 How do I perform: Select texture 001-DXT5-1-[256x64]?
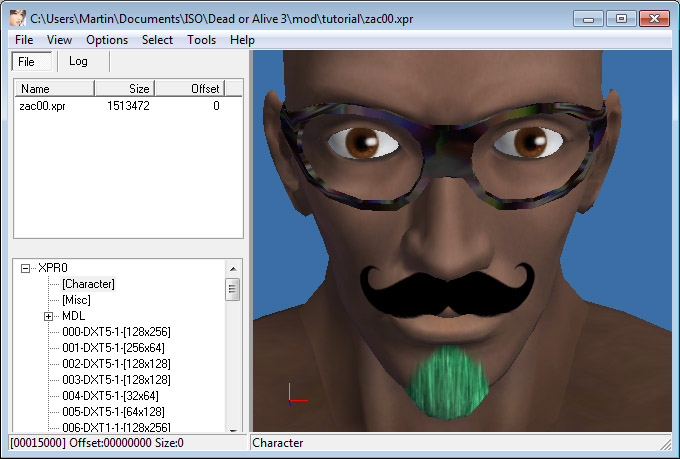pyautogui.click(x=113, y=348)
